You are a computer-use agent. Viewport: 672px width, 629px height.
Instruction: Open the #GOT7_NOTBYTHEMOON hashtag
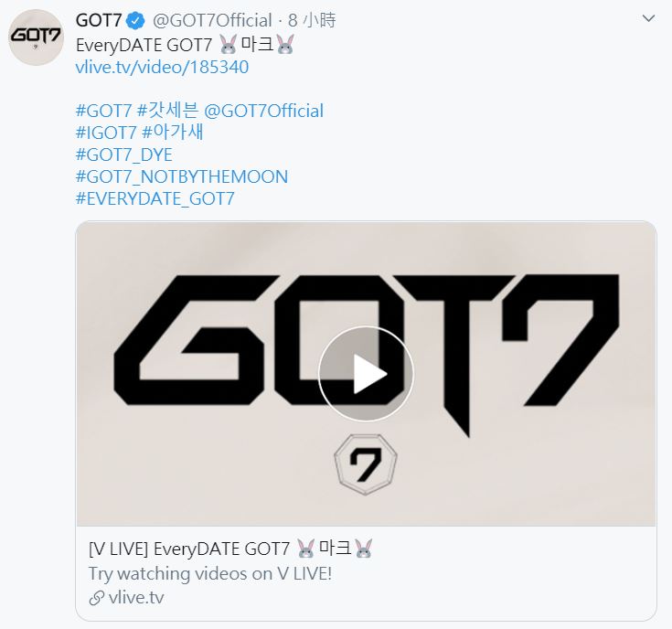tap(182, 177)
